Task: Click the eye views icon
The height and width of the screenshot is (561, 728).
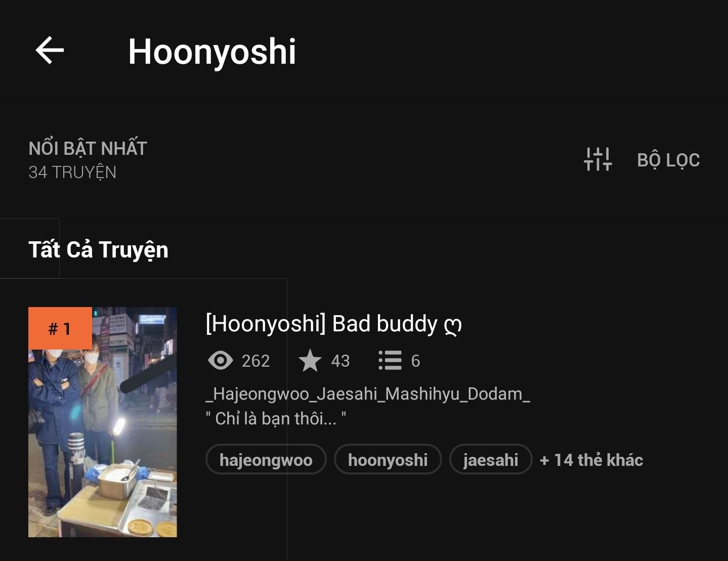Action: pos(220,361)
